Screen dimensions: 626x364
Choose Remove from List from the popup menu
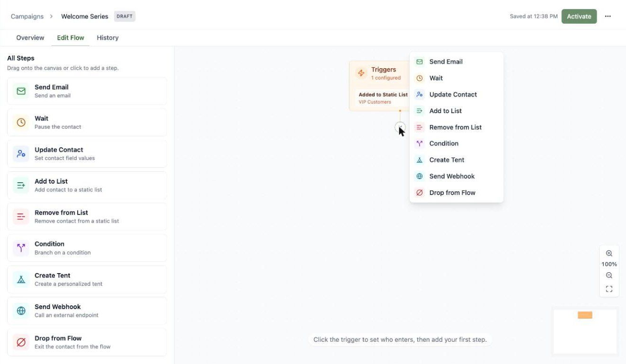pos(456,127)
